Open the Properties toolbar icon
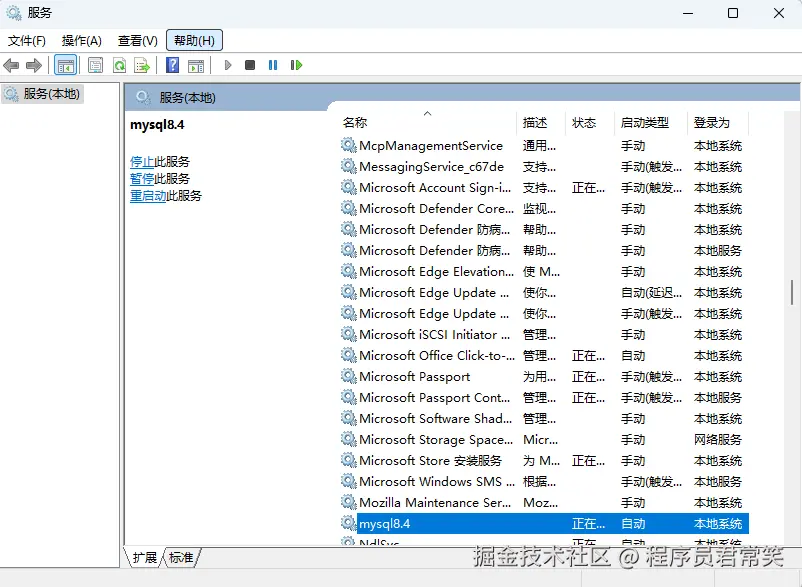The image size is (802, 587). 95,65
